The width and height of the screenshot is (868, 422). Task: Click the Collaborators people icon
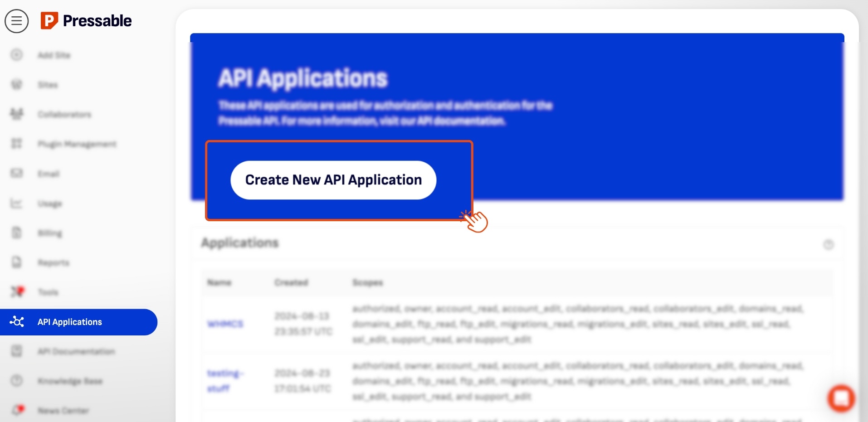(x=17, y=114)
